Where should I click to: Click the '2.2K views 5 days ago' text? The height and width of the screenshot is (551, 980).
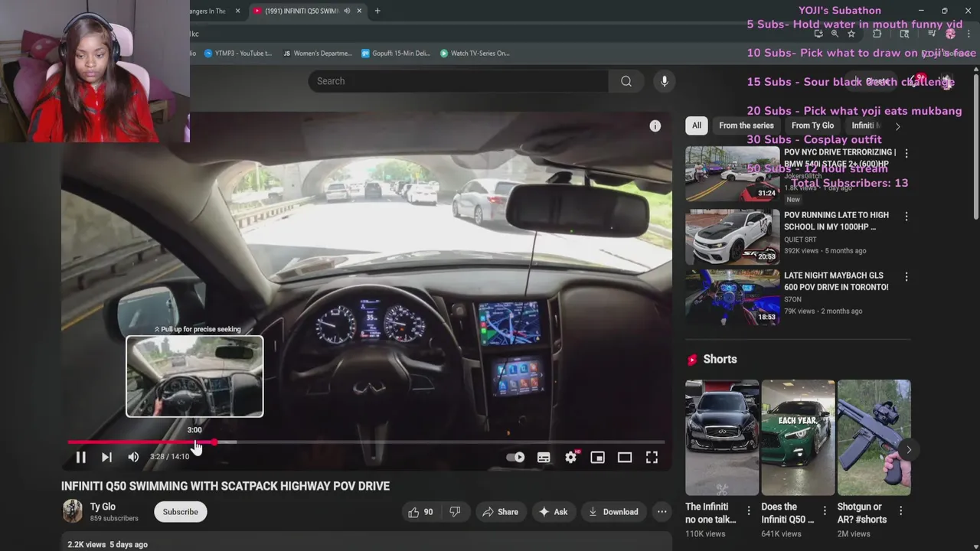click(x=107, y=544)
